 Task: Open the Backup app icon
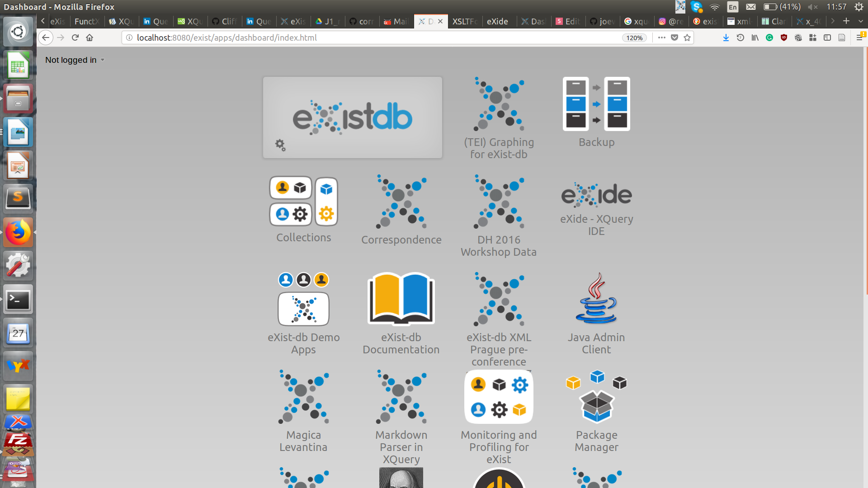pyautogui.click(x=596, y=104)
